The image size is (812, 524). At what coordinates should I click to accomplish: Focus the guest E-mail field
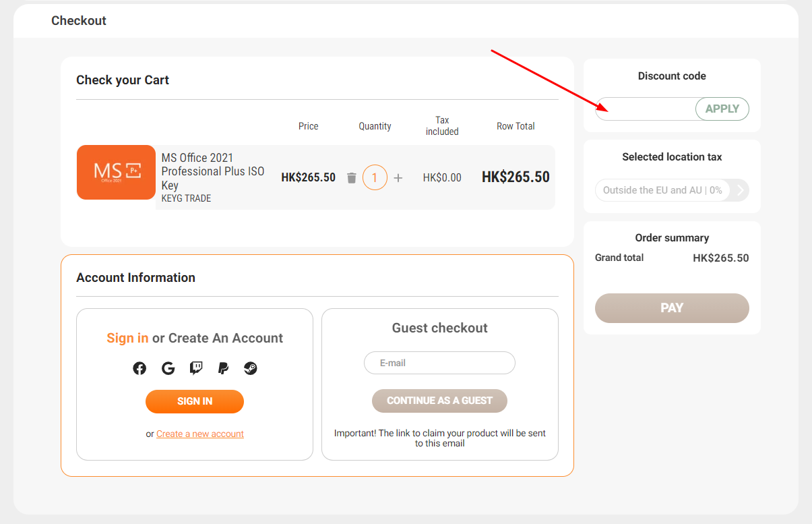tap(439, 363)
